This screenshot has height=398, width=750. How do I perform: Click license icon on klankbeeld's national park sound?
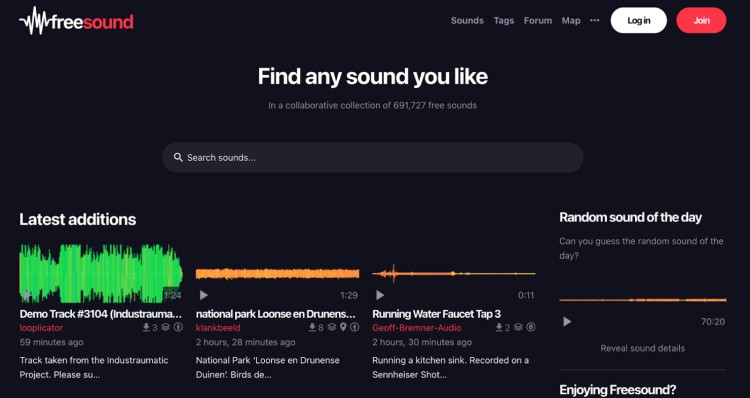[354, 328]
